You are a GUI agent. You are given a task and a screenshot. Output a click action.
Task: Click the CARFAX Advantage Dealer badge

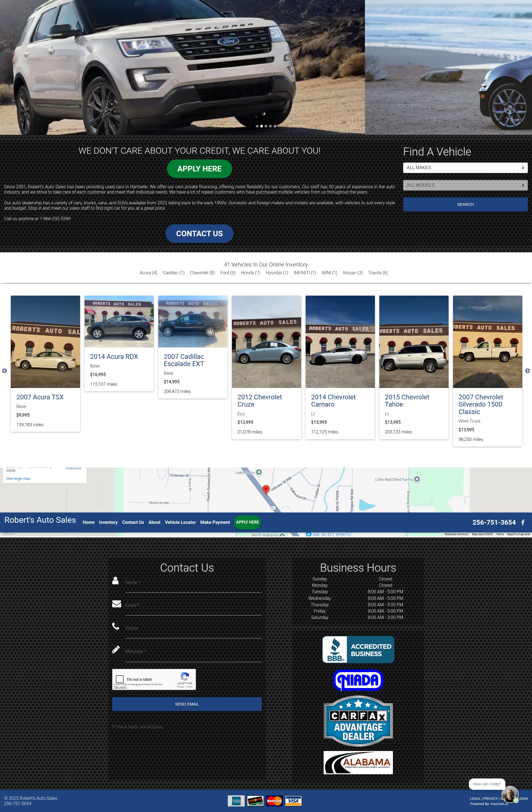pos(358,720)
